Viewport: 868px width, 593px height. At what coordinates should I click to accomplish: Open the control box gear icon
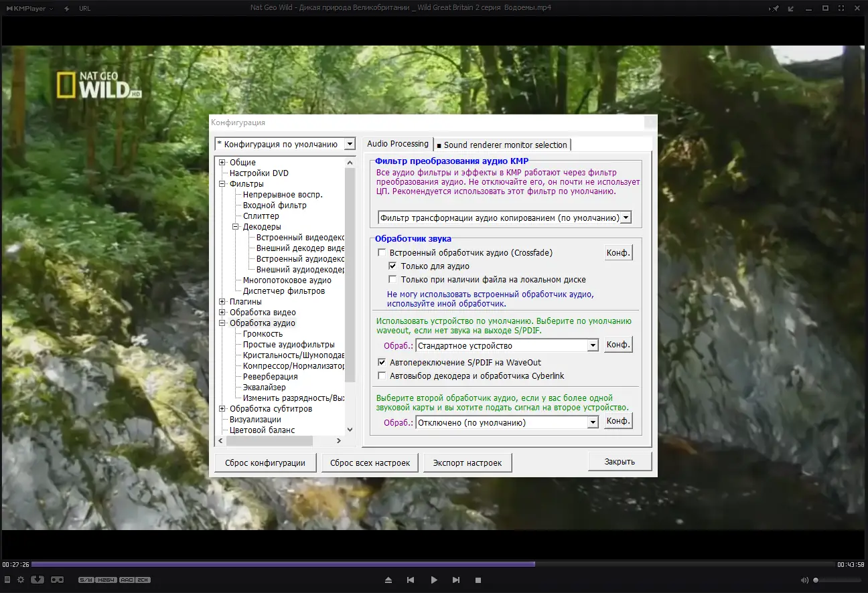[x=21, y=580]
